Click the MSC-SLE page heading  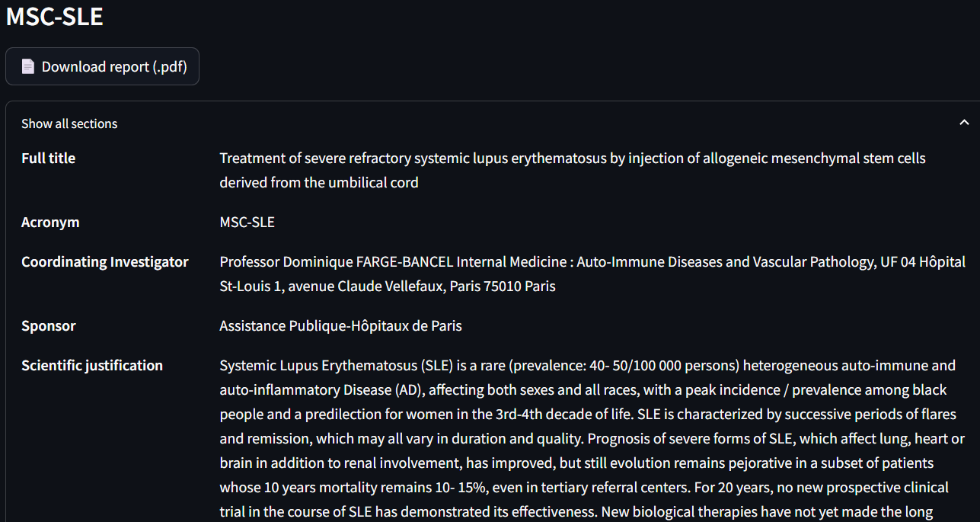[54, 17]
